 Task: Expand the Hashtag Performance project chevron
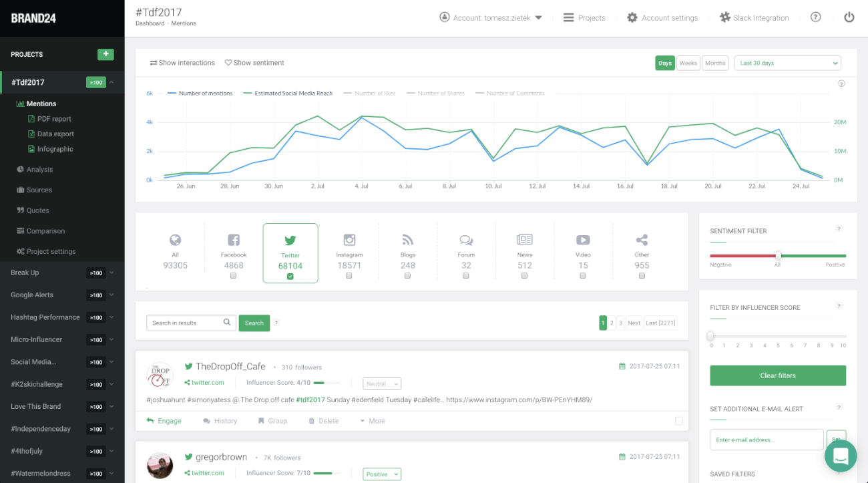pyautogui.click(x=112, y=317)
